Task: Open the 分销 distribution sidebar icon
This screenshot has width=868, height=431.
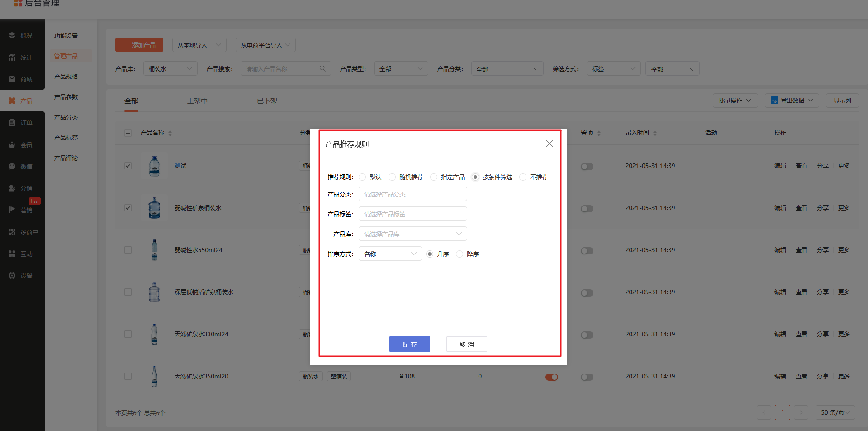Action: click(x=12, y=188)
